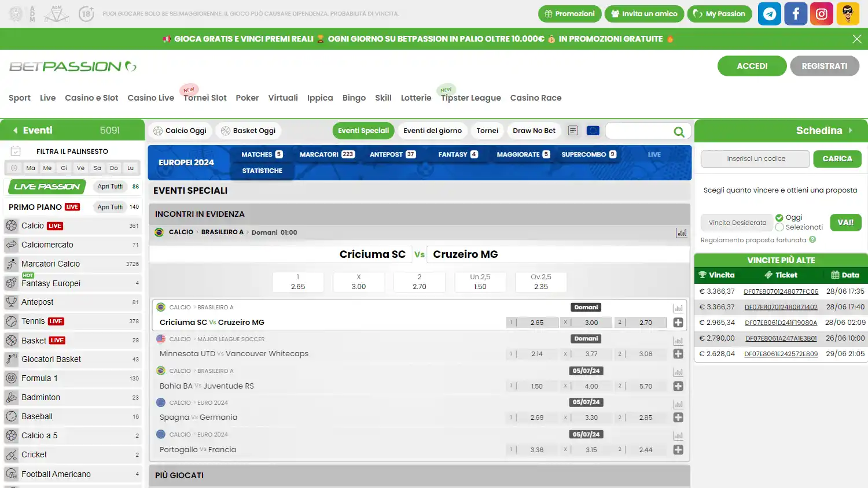Toggle the Lu day filter
This screenshot has height=488, width=868.
click(x=130, y=168)
